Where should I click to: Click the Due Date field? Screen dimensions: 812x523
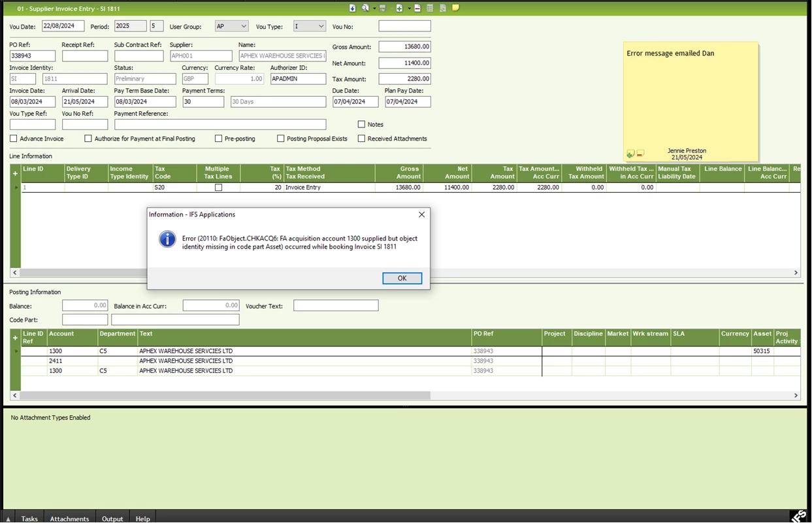[x=355, y=102]
